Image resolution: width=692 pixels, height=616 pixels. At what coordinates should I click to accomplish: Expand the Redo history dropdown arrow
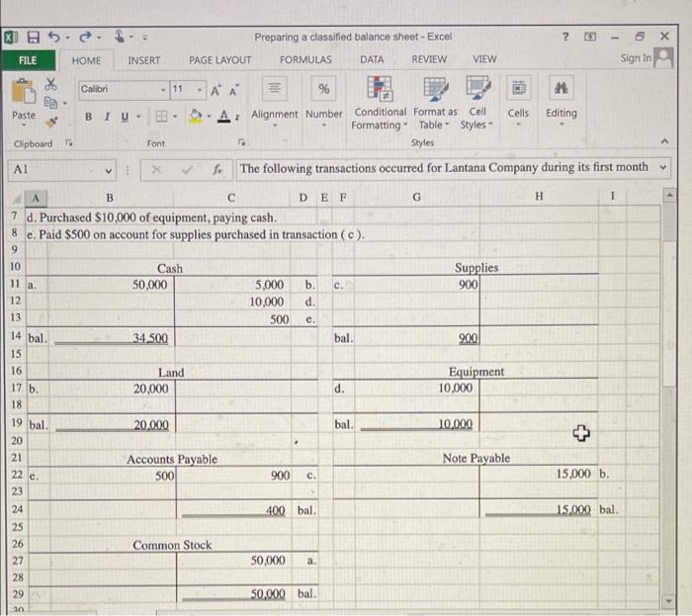point(99,38)
